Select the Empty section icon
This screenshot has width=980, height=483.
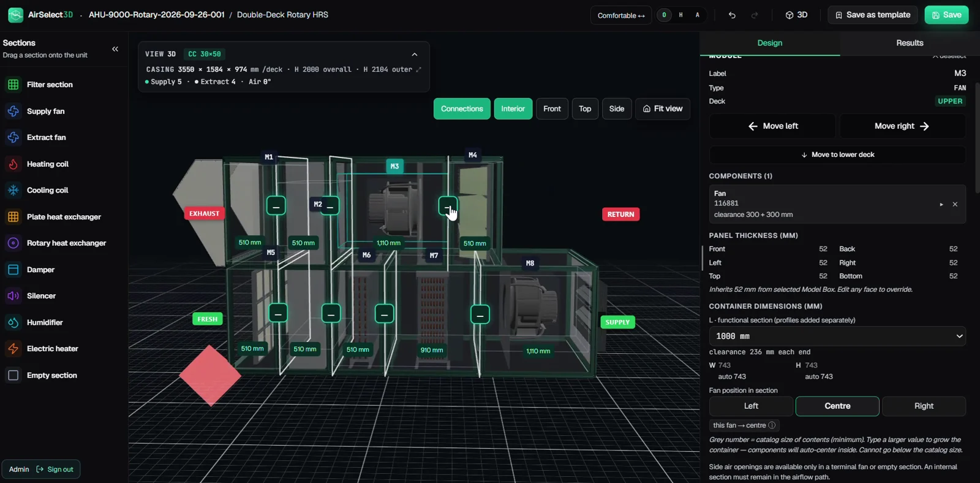tap(13, 375)
